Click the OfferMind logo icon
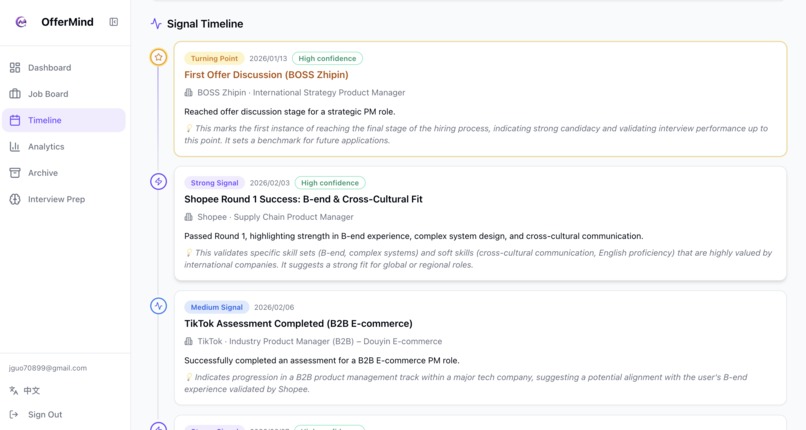Image resolution: width=806 pixels, height=430 pixels. 21,22
